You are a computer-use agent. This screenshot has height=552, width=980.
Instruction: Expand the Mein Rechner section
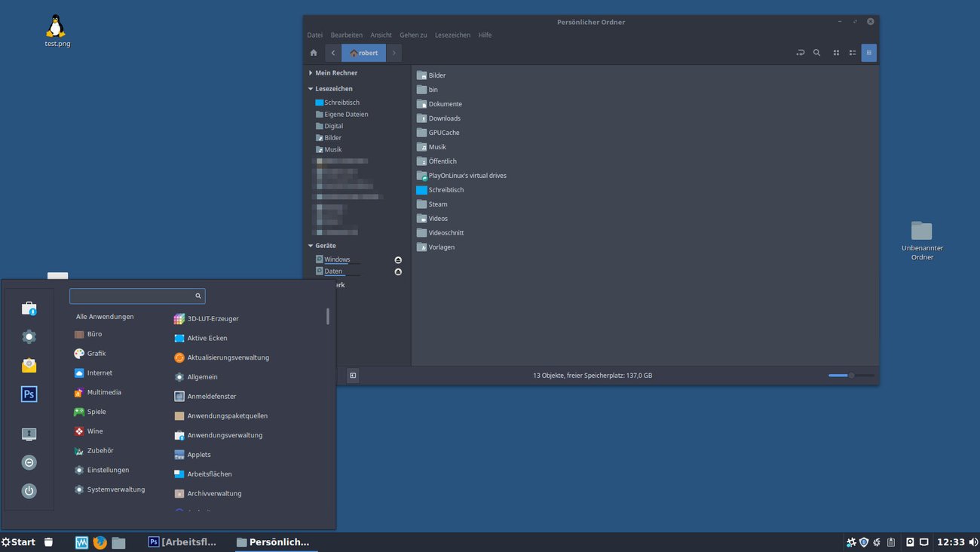(x=310, y=72)
